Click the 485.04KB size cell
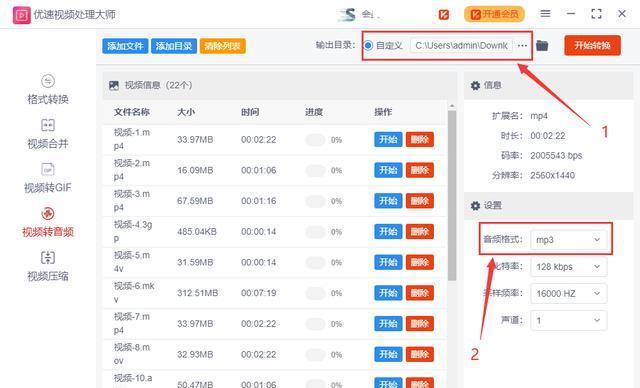Image resolution: width=640 pixels, height=388 pixels. (197, 232)
